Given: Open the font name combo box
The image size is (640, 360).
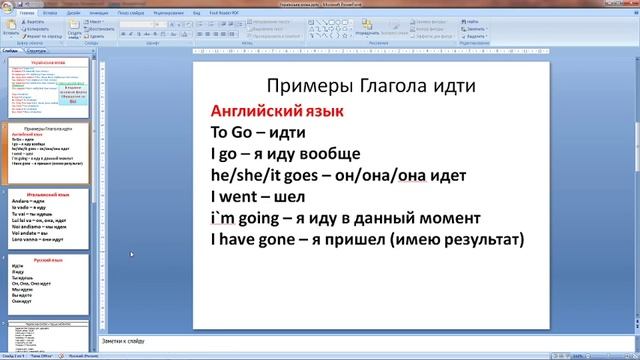Looking at the screenshot, I should (137, 24).
